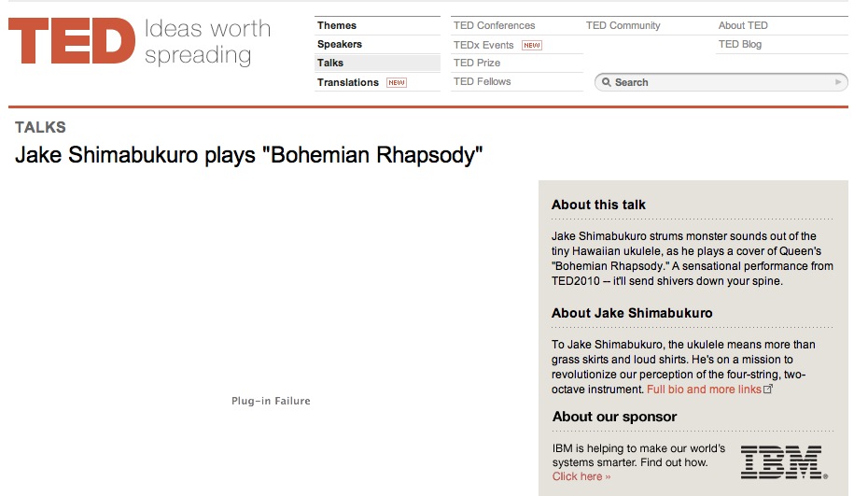
Task: Focus the Search input field
Action: click(x=721, y=82)
